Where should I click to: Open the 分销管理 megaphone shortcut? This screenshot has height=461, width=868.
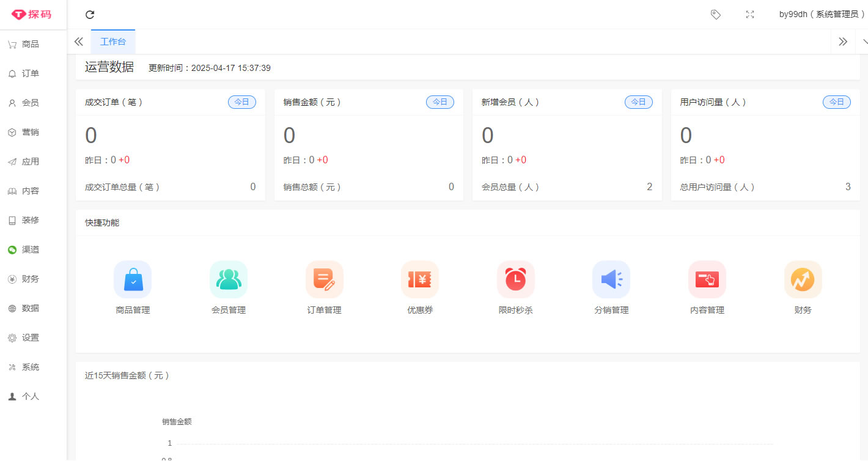(x=611, y=279)
